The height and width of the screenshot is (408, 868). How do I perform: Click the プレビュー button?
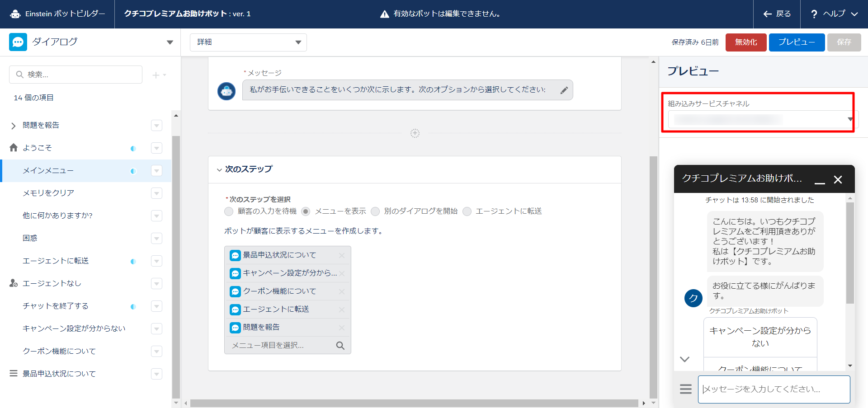pos(796,42)
